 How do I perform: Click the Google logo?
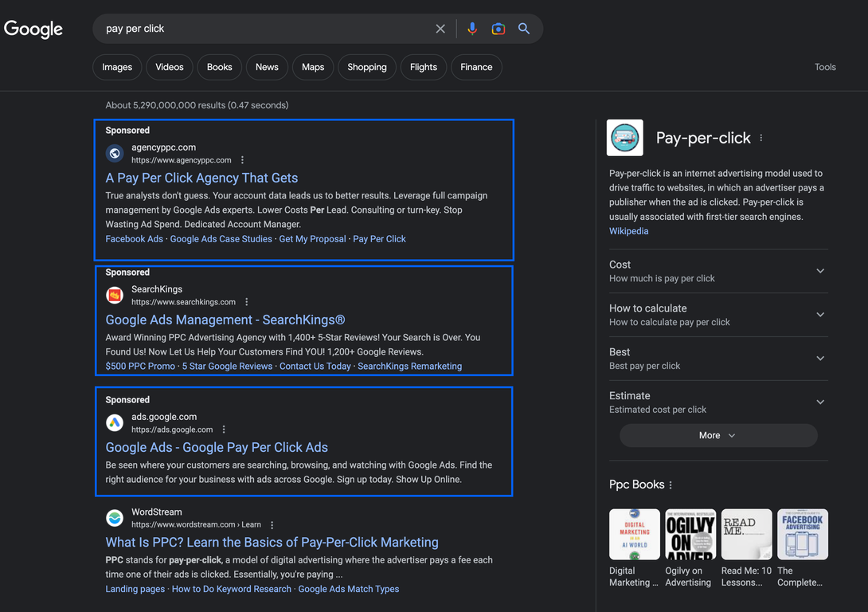[33, 29]
